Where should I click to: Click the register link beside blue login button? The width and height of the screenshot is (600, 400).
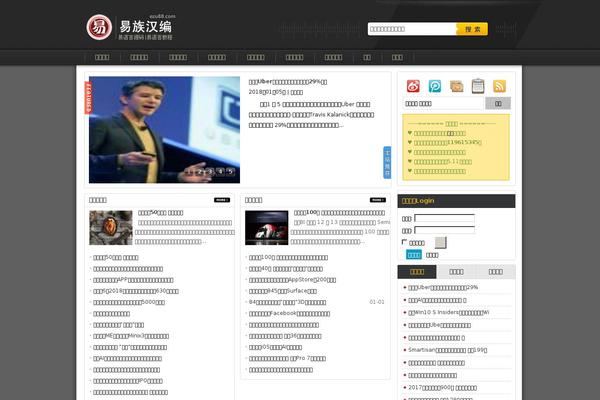(x=432, y=255)
